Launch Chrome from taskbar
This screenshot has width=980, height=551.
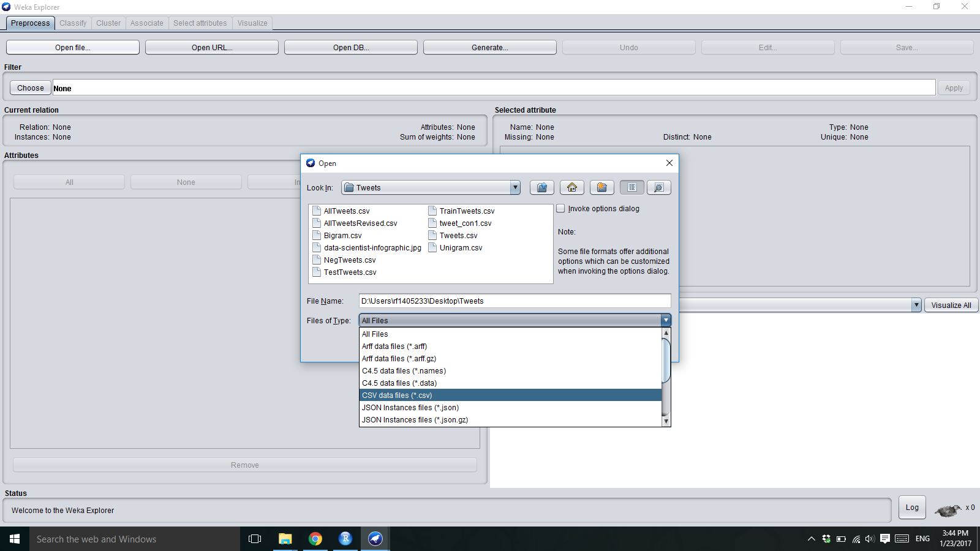pos(315,539)
